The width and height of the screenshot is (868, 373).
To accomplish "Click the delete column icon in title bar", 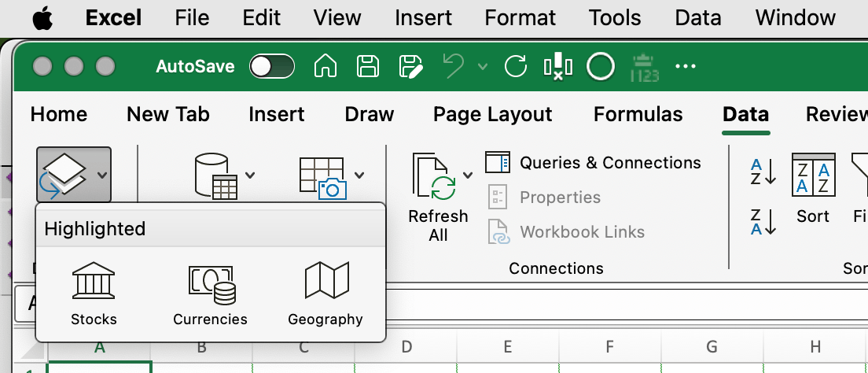I will [x=557, y=67].
